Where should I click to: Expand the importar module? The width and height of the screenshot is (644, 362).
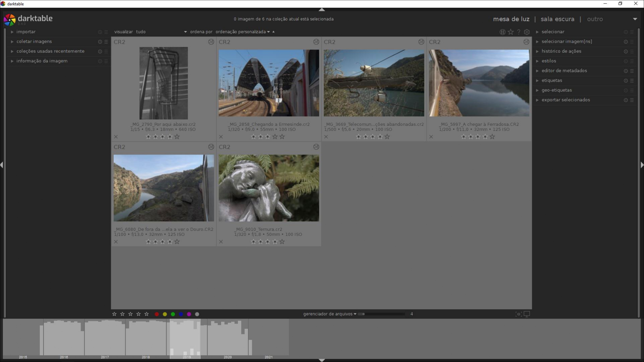26,32
